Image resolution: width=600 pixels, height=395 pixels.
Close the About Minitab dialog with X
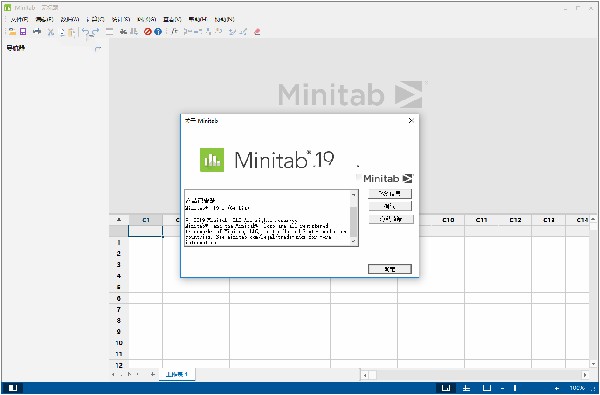(x=411, y=121)
